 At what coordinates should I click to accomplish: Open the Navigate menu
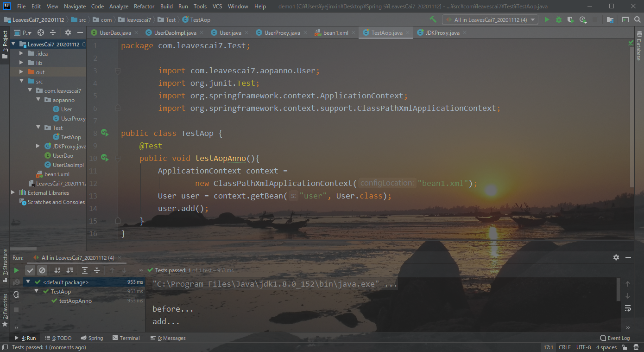point(75,6)
